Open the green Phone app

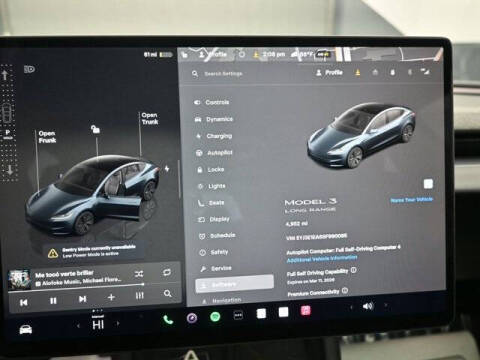[168, 320]
